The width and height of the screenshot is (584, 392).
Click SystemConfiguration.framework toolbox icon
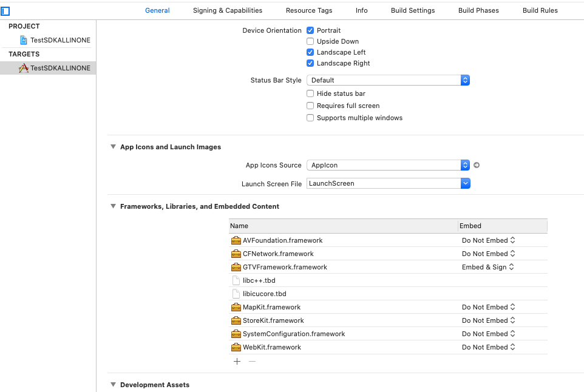coord(236,334)
